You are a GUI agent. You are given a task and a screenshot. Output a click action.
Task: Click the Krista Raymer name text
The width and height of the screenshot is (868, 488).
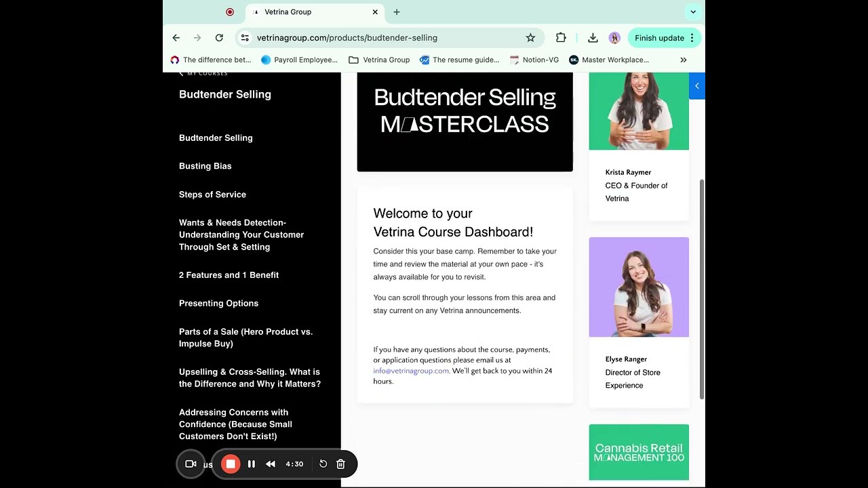628,172
